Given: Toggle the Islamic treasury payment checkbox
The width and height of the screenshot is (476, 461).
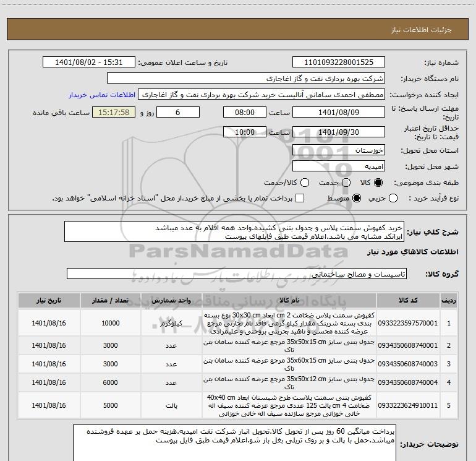Looking at the screenshot, I should point(300,199).
